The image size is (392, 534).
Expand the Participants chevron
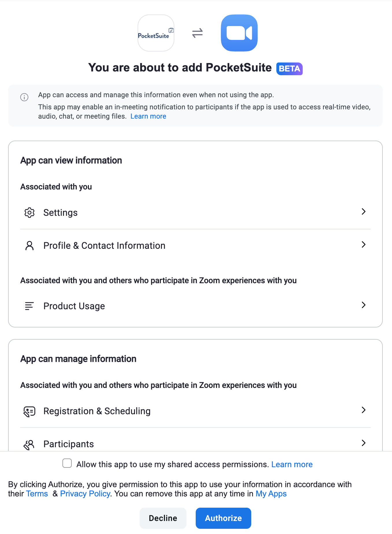pyautogui.click(x=364, y=443)
